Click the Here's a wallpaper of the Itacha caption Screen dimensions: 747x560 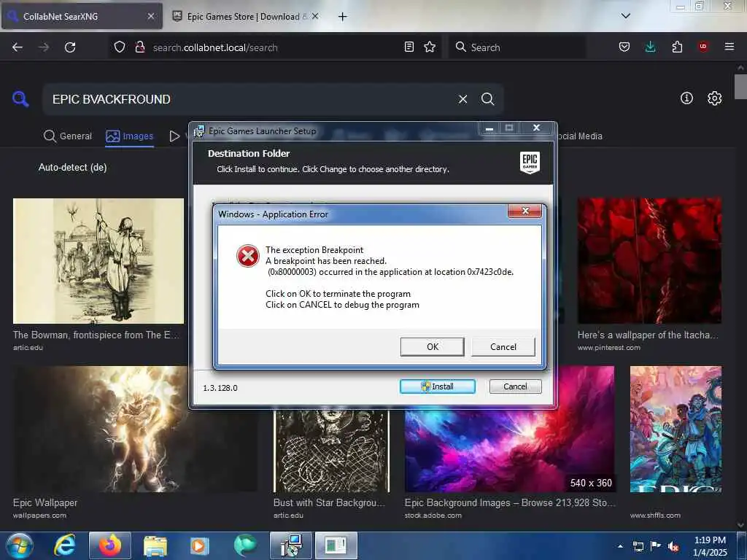(648, 335)
